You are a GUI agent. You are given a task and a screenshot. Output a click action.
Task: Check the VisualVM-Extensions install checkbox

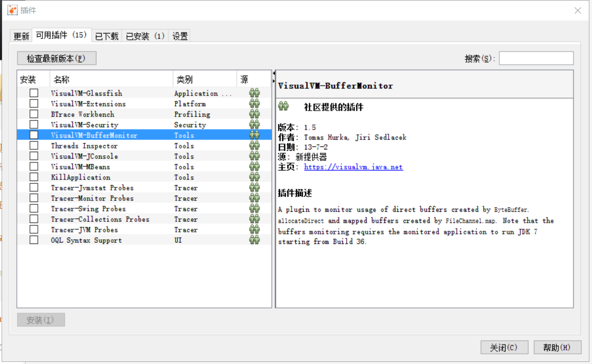(x=34, y=103)
